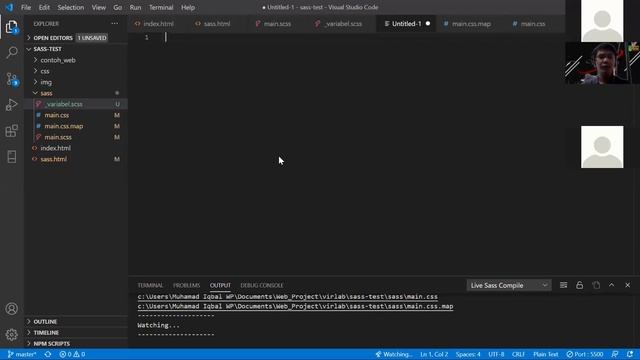Open the device preview icon in activity bar
The width and height of the screenshot is (640, 360).
(x=11, y=157)
